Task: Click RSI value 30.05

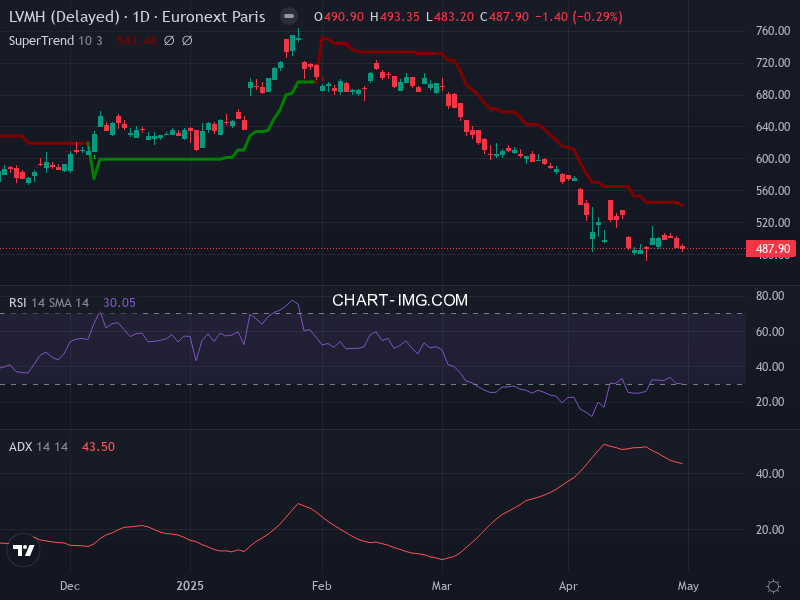Action: (119, 303)
